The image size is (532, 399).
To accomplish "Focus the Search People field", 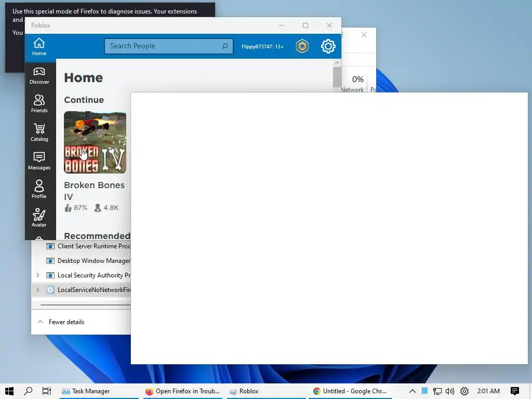I will pos(169,46).
